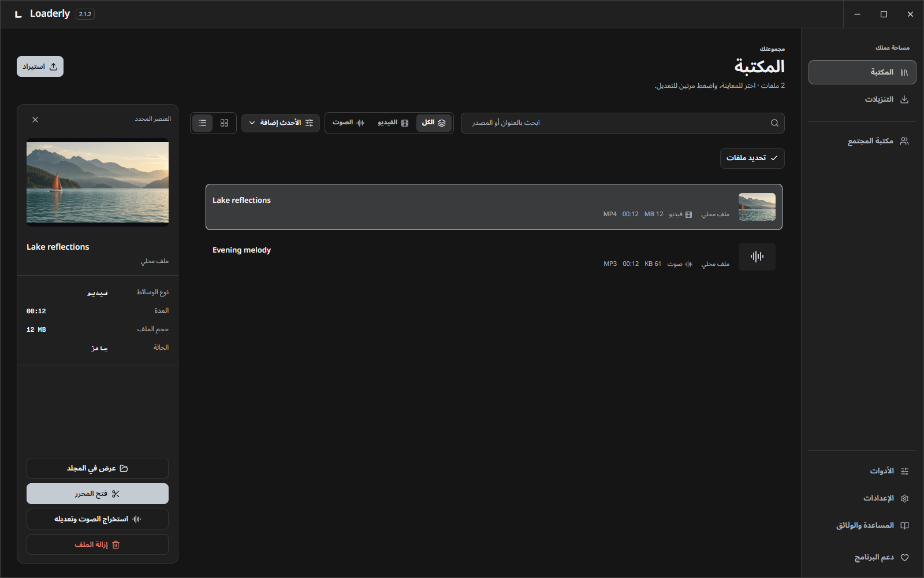Viewport: 924px width, 578px height.
Task: Filter library by الفيديو video
Action: pos(393,123)
